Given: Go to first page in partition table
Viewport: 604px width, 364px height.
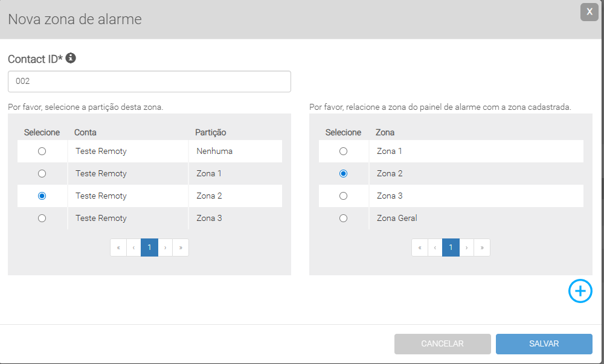Looking at the screenshot, I should point(118,247).
